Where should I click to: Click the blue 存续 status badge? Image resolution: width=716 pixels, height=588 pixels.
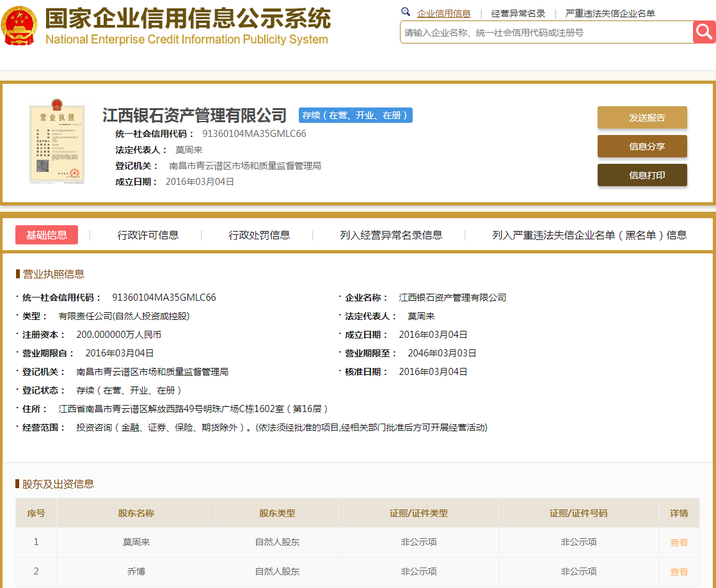pos(356,115)
